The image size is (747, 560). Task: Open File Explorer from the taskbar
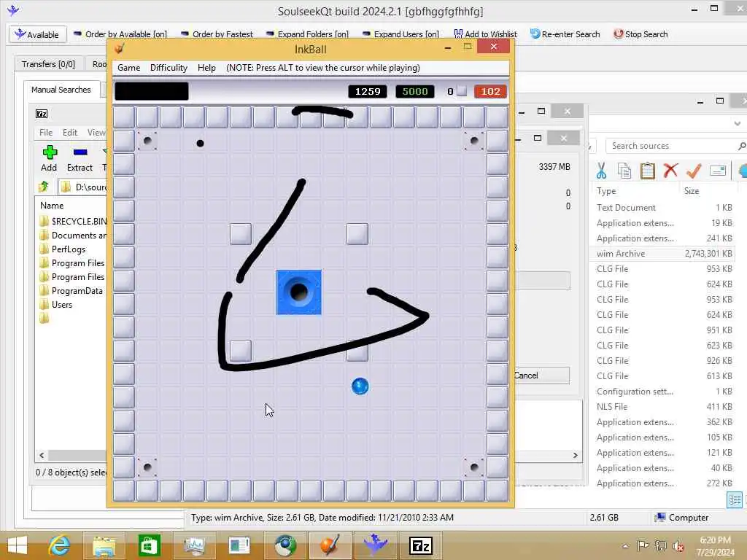click(104, 545)
